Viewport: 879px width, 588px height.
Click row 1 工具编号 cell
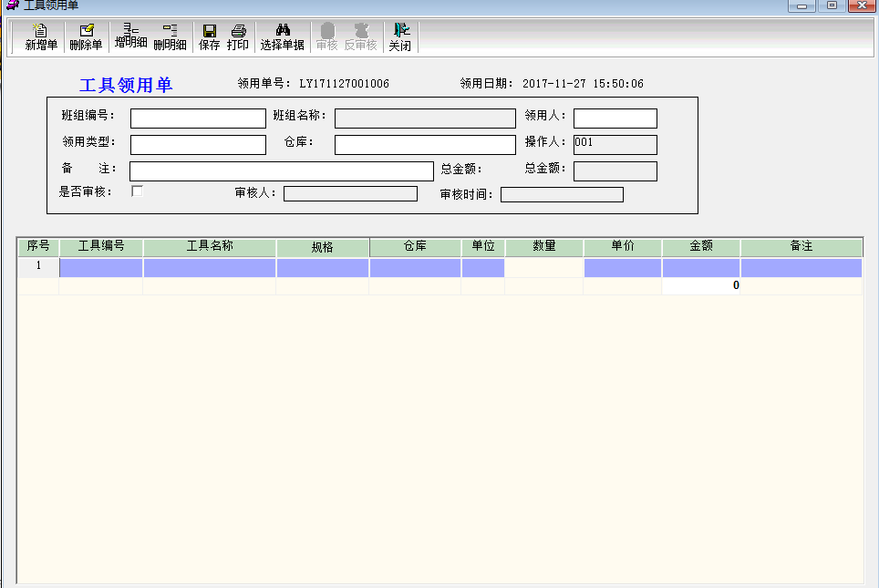(101, 267)
